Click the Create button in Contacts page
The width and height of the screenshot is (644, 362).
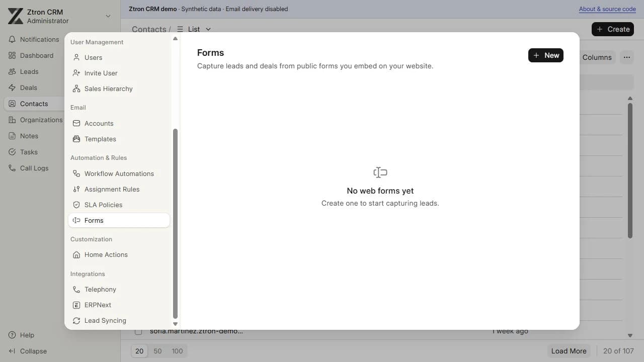tap(613, 29)
